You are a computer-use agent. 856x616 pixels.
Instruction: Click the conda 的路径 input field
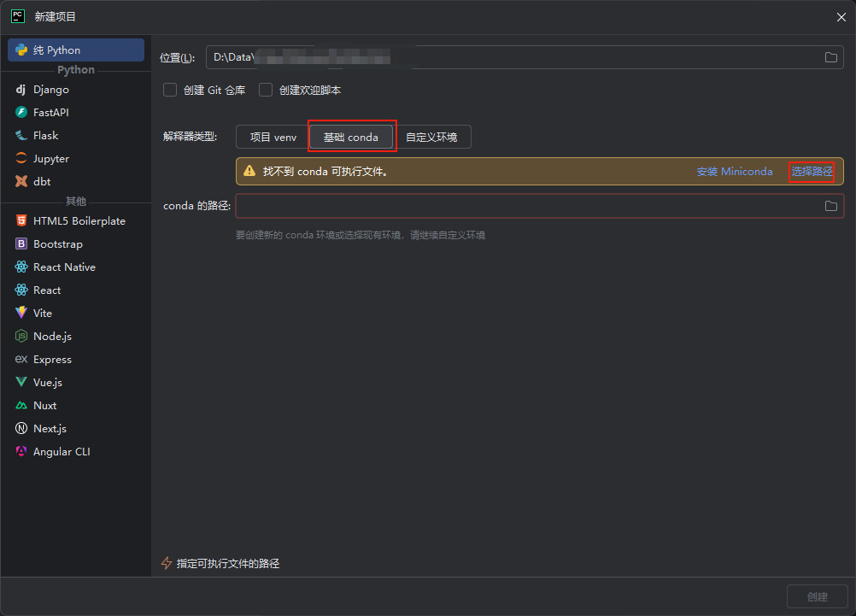pyautogui.click(x=513, y=206)
